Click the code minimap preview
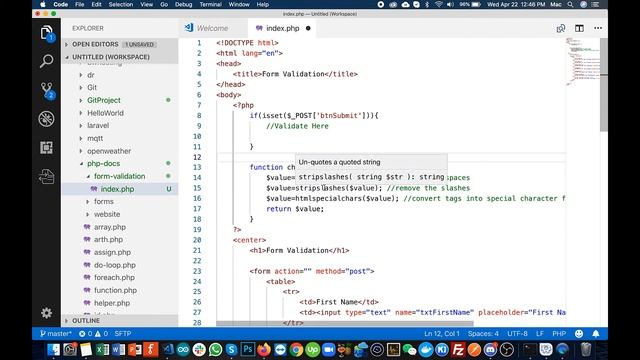The width and height of the screenshot is (640, 360). (583, 61)
